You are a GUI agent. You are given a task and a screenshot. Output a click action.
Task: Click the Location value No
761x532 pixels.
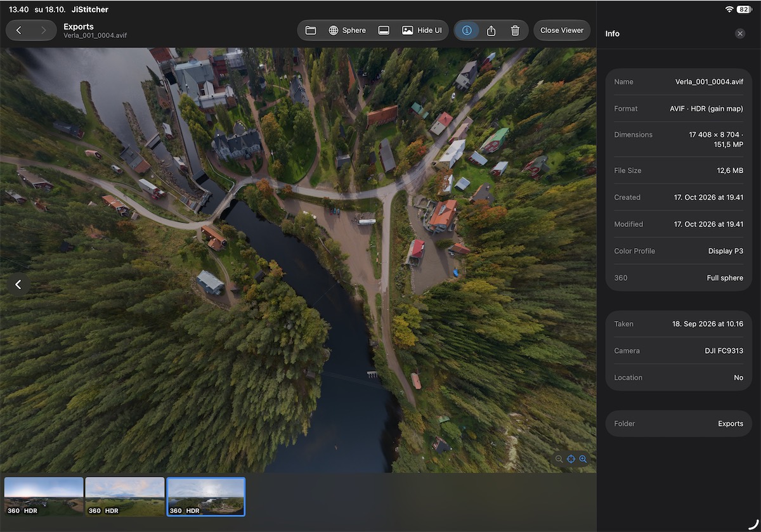[738, 377]
